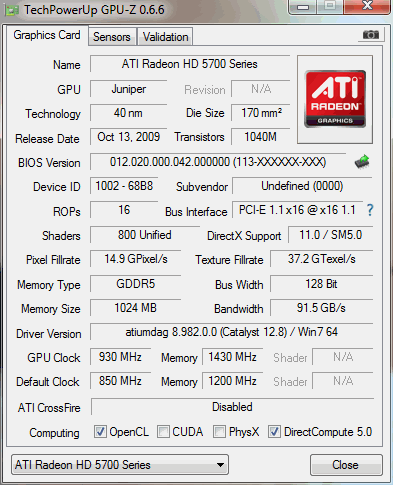Click the camera screenshot icon
The width and height of the screenshot is (393, 485).
[371, 34]
